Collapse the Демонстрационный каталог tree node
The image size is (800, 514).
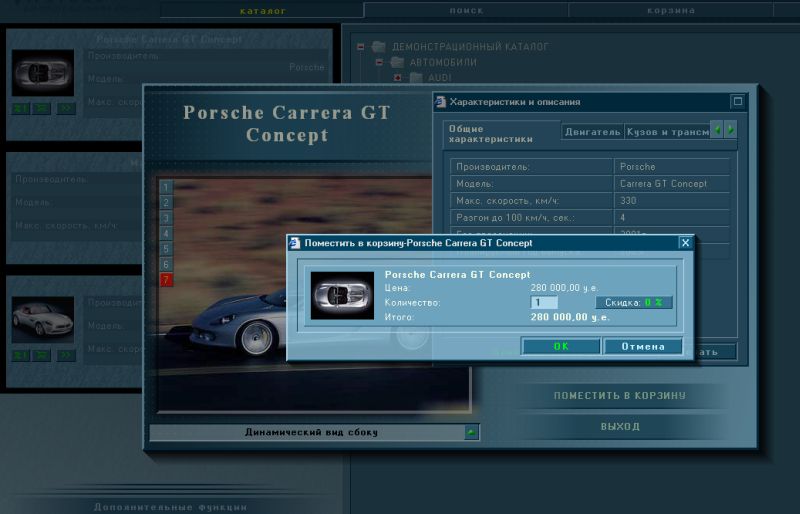(x=361, y=46)
